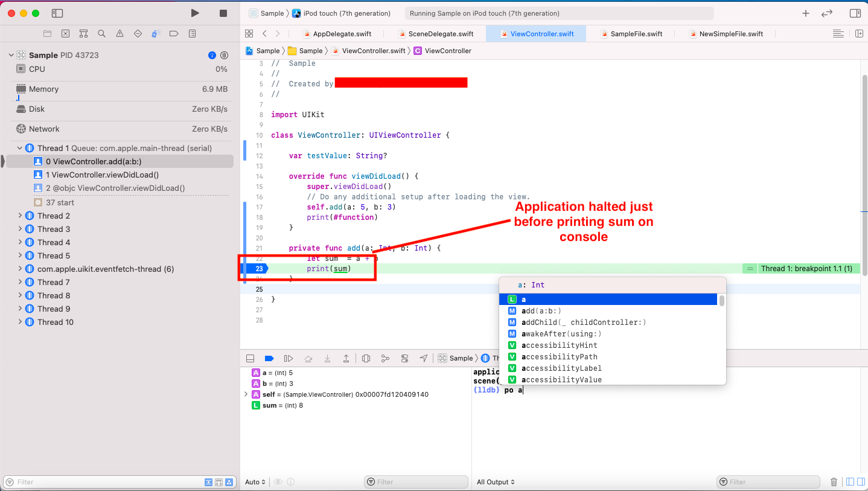The image size is (868, 491).
Task: Toggle the navigator sidebar
Action: pyautogui.click(x=57, y=13)
